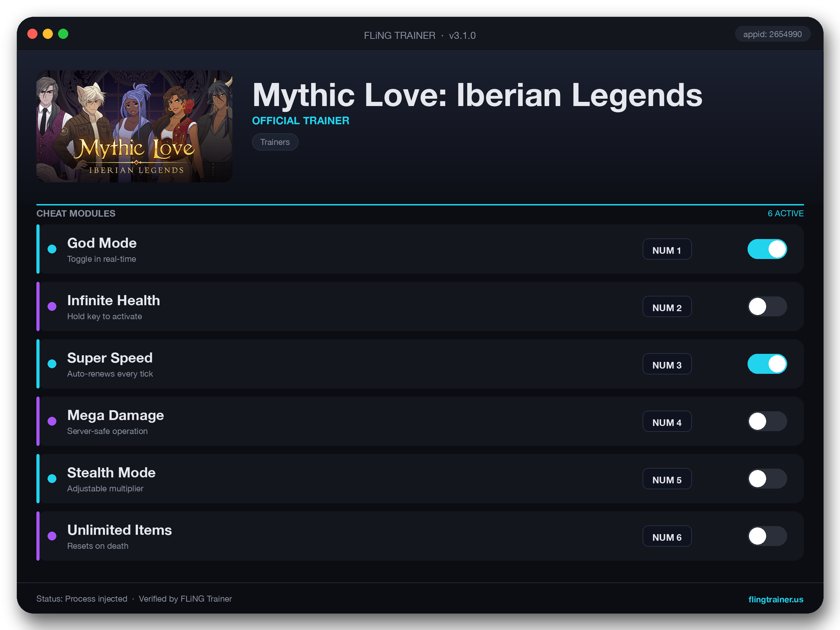Click the Super Speed status dot

click(52, 364)
